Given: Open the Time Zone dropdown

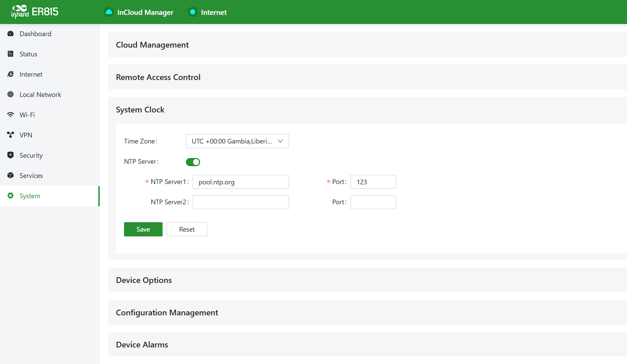Looking at the screenshot, I should [237, 141].
